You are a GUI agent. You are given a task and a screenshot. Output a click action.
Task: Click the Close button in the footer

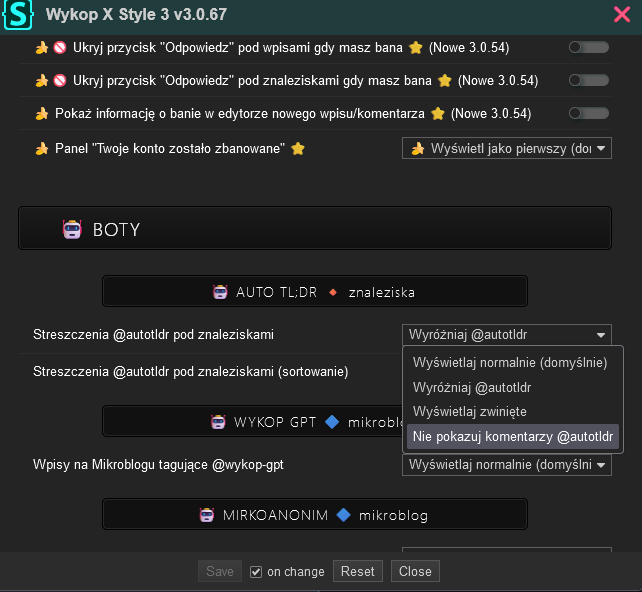click(x=415, y=571)
